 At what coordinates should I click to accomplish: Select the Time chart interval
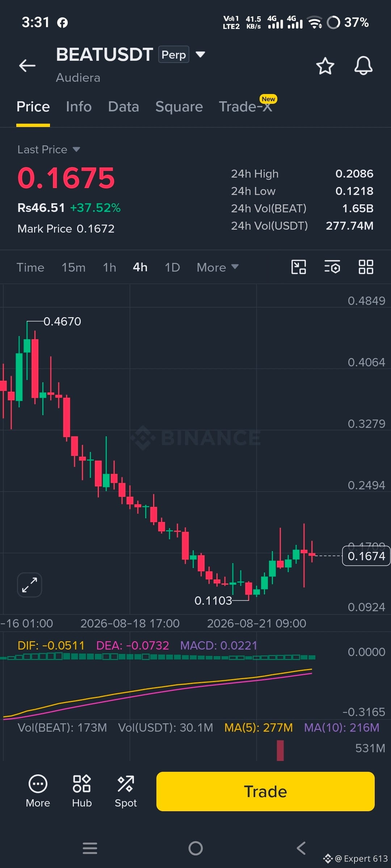[x=30, y=267]
